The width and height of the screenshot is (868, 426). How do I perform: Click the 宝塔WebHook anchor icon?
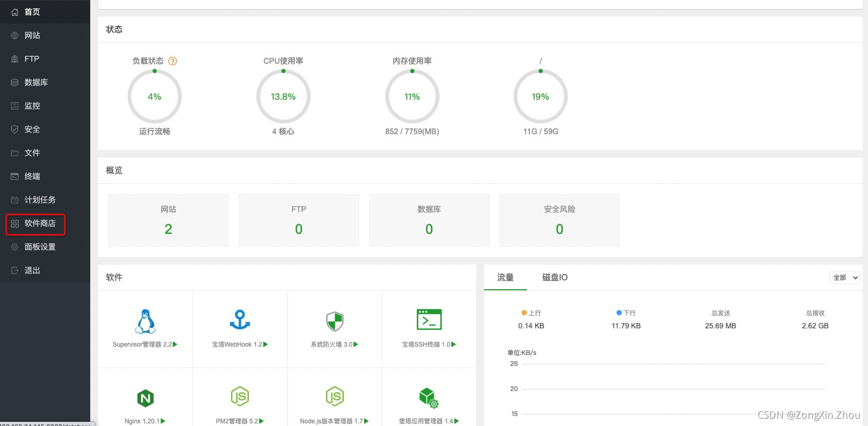pyautogui.click(x=240, y=320)
